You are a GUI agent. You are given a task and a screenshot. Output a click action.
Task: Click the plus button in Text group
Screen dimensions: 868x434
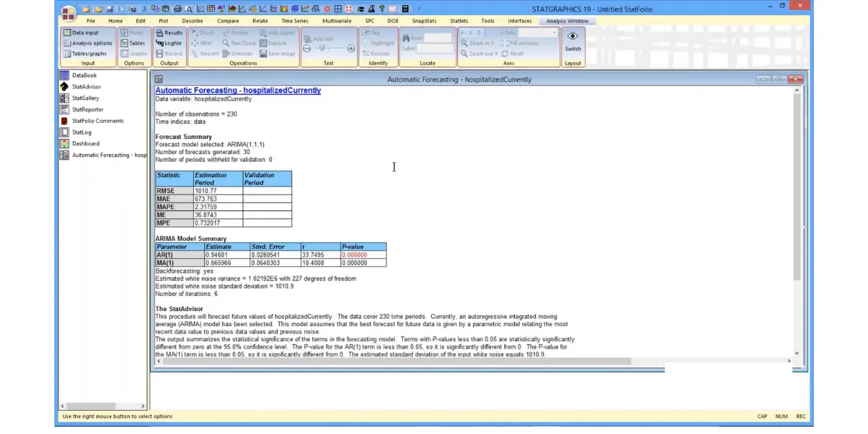[351, 48]
